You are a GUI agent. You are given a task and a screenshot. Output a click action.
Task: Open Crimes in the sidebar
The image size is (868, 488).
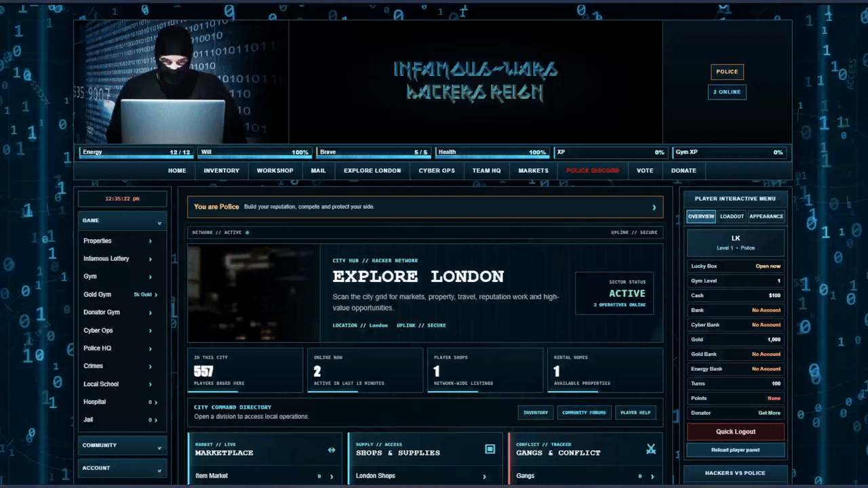click(122, 366)
